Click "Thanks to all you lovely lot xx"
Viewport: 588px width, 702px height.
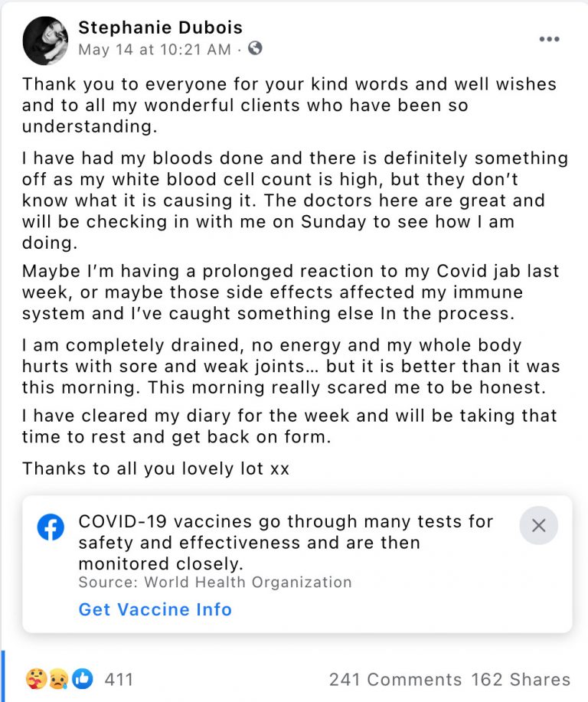(155, 469)
